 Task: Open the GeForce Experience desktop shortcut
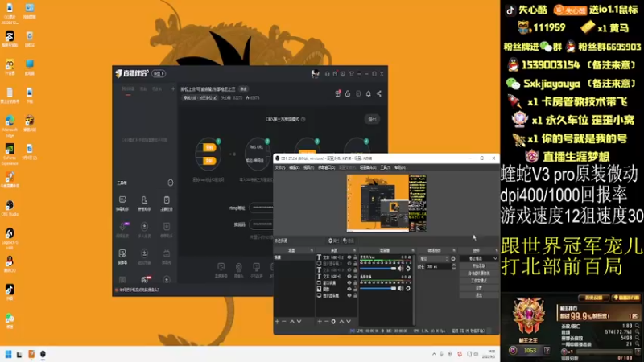(10, 154)
